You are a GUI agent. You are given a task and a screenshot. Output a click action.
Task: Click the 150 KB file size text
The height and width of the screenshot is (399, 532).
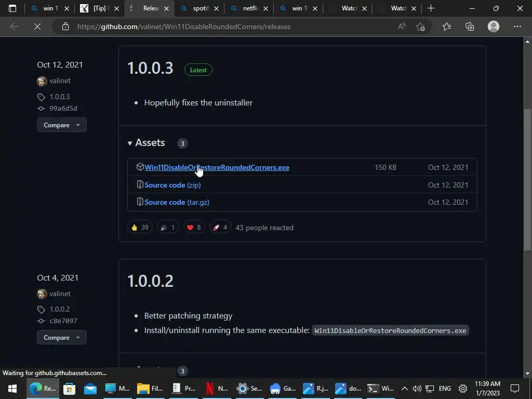(385, 167)
